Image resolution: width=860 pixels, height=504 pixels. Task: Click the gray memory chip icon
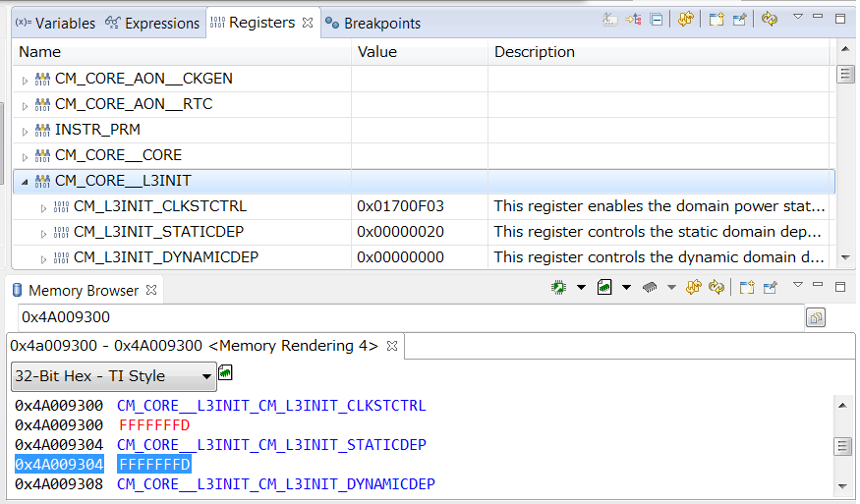click(650, 287)
